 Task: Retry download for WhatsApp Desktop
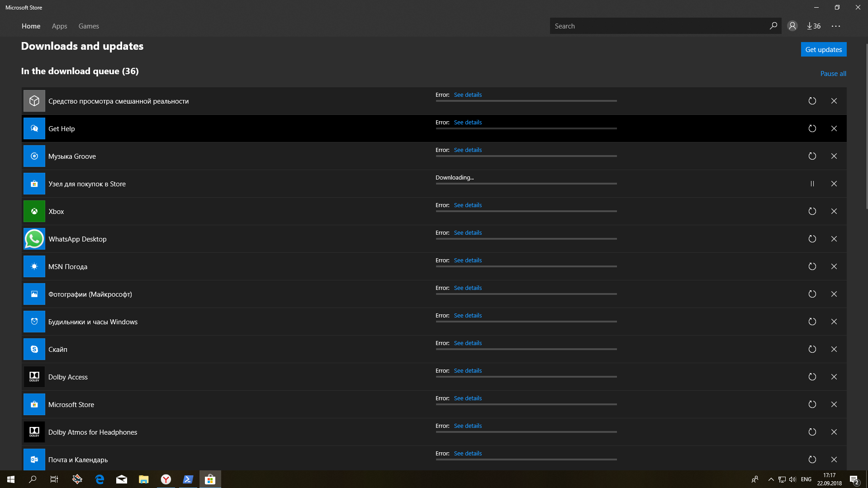pos(812,239)
